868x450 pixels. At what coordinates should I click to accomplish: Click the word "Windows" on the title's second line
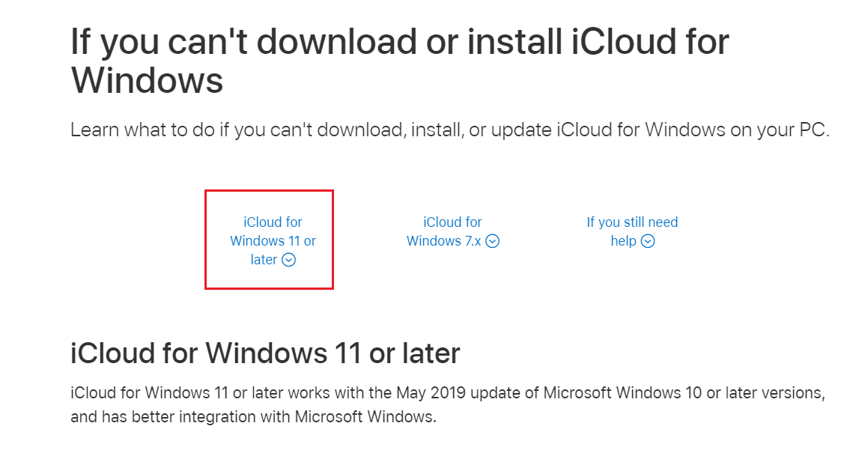tap(147, 80)
